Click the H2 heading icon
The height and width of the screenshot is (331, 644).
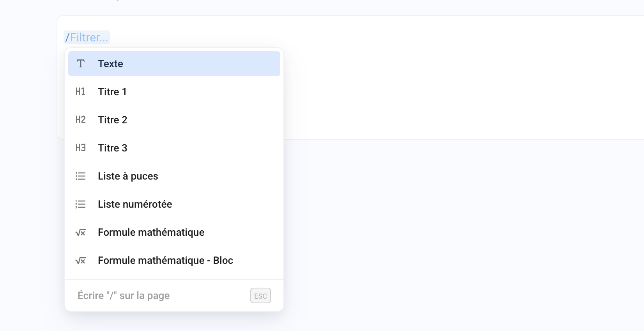81,120
